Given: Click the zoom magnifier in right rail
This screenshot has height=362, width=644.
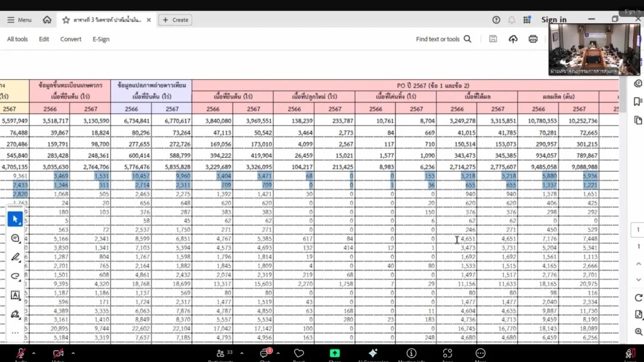Looking at the screenshot, I should click(638, 332).
